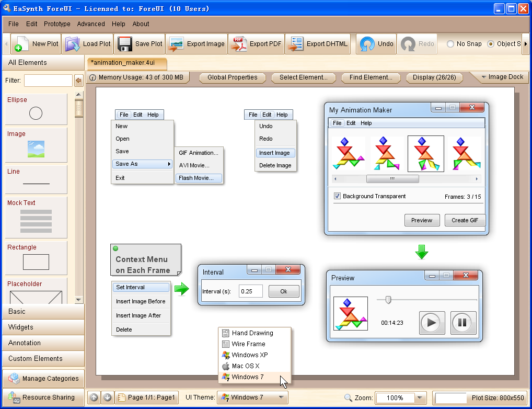Click the New Plot toolbar icon
The width and height of the screenshot is (532, 409).
click(x=21, y=44)
